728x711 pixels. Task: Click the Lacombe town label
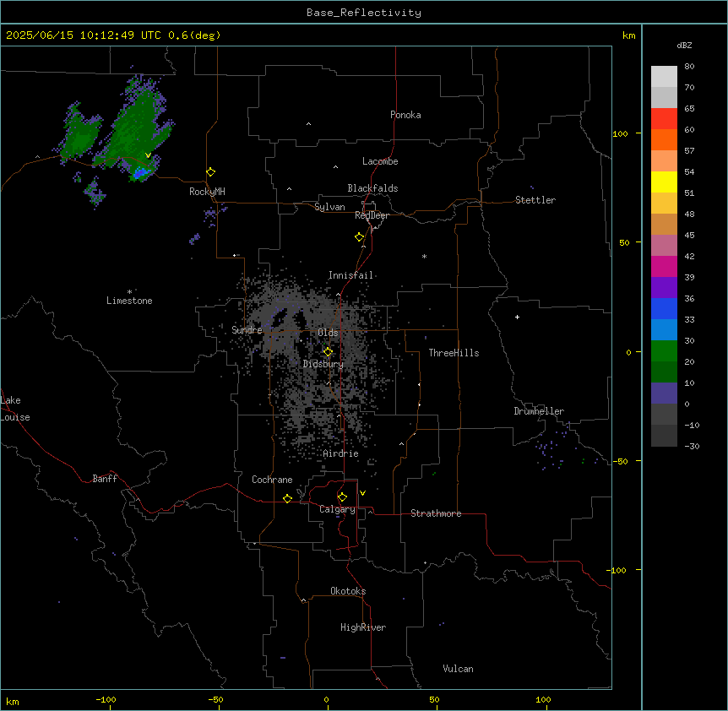click(380, 161)
